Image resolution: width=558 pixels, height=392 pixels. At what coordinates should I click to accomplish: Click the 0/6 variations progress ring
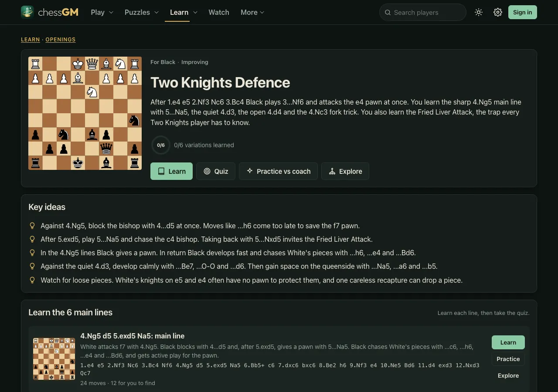(161, 145)
